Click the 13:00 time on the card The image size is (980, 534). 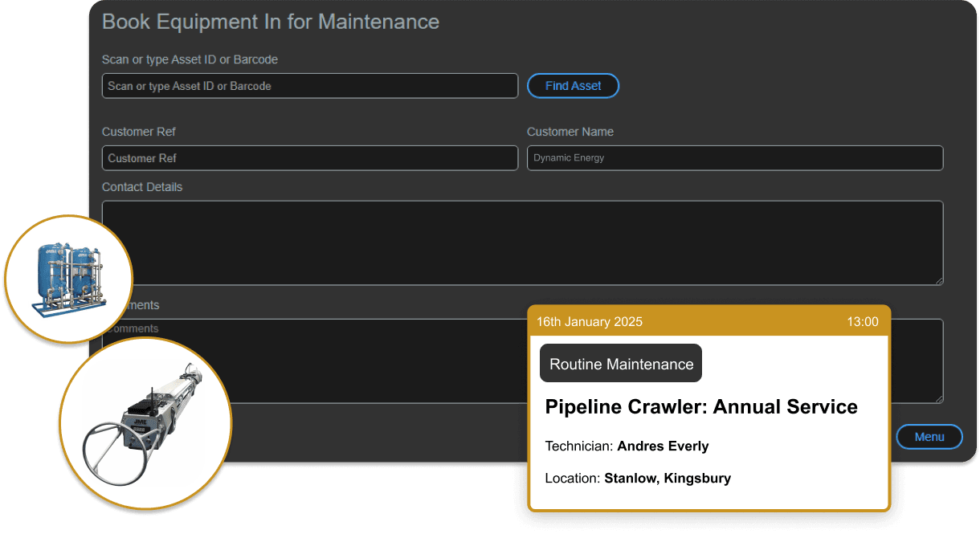[862, 322]
